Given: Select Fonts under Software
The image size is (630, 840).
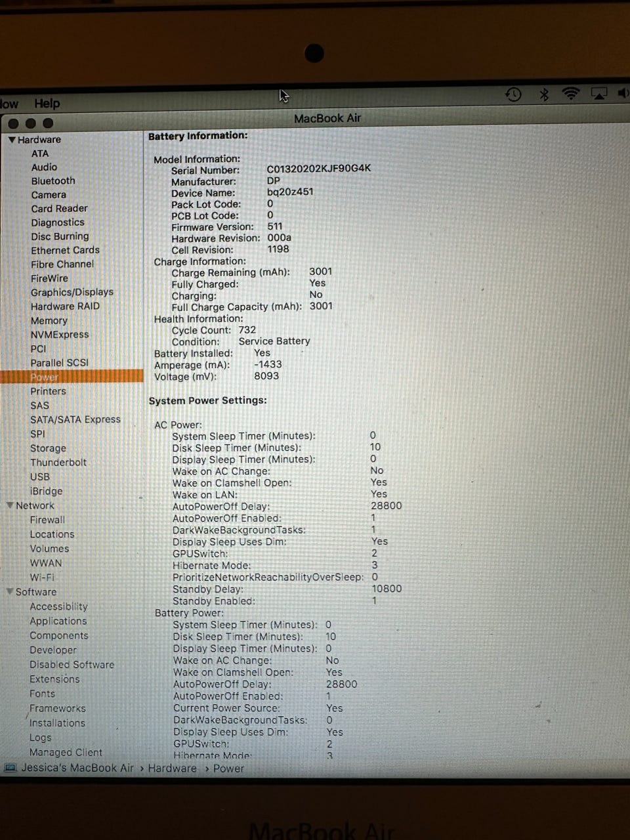Looking at the screenshot, I should point(43,694).
